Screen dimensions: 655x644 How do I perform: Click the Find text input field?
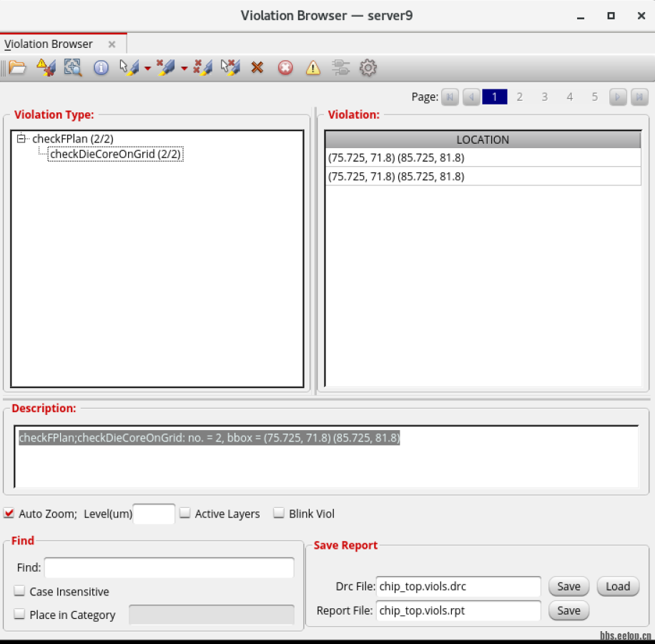169,567
